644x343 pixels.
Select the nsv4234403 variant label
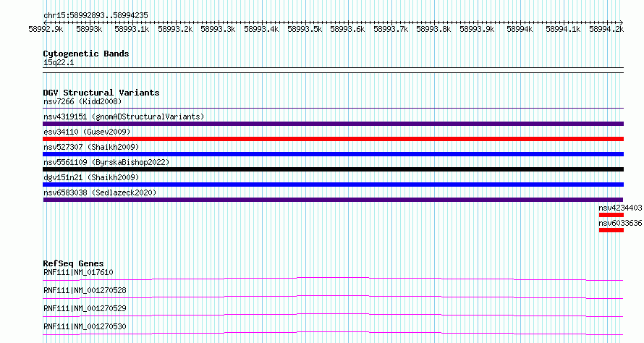620,208
